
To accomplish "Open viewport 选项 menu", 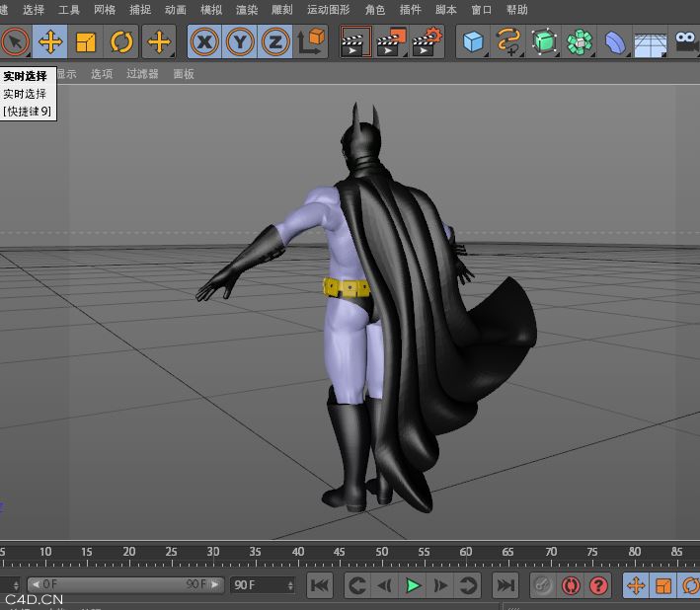I will pyautogui.click(x=102, y=74).
